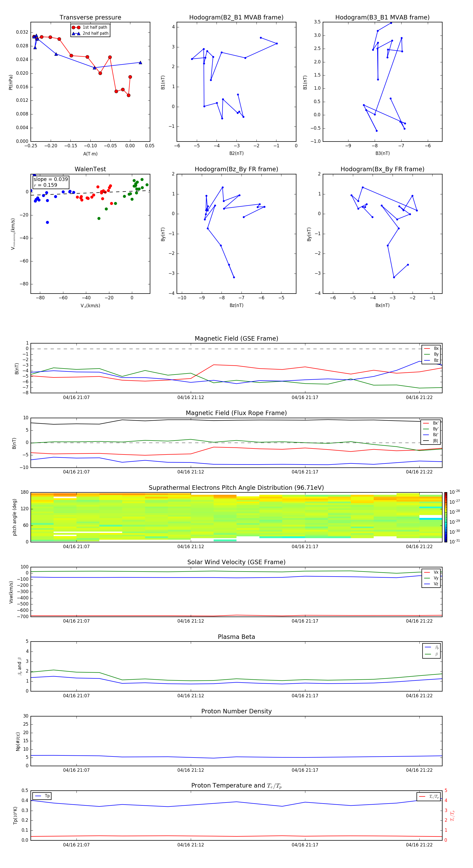The height and width of the screenshot is (868, 473).
Task: Click the "Hodogram(B3_B1 MVAB frame)" title
Action: [382, 18]
